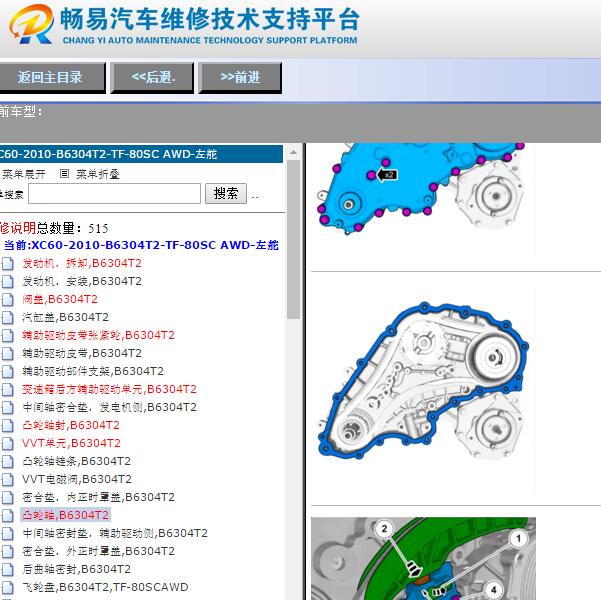Click the menu panel scrollbar up arrow
The width and height of the screenshot is (601, 600).
click(x=294, y=153)
